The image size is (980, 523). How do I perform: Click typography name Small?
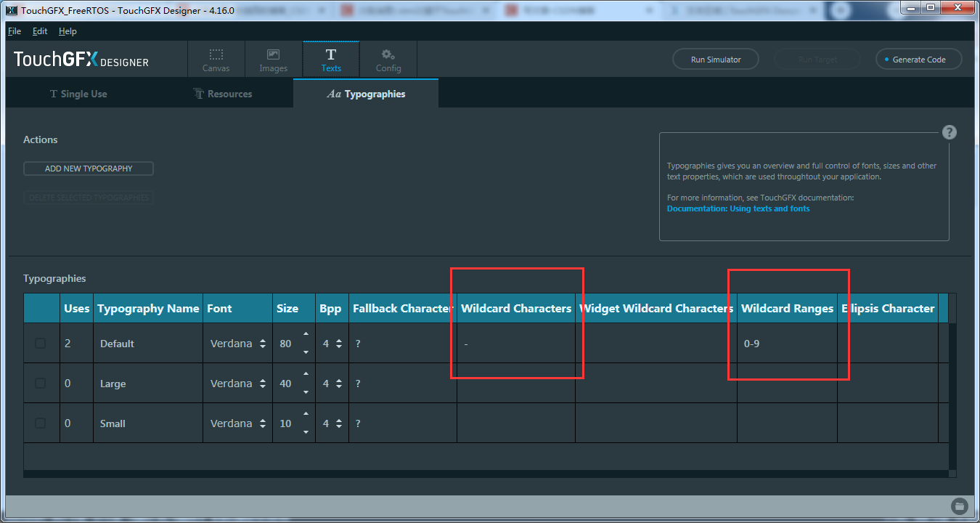coord(113,423)
